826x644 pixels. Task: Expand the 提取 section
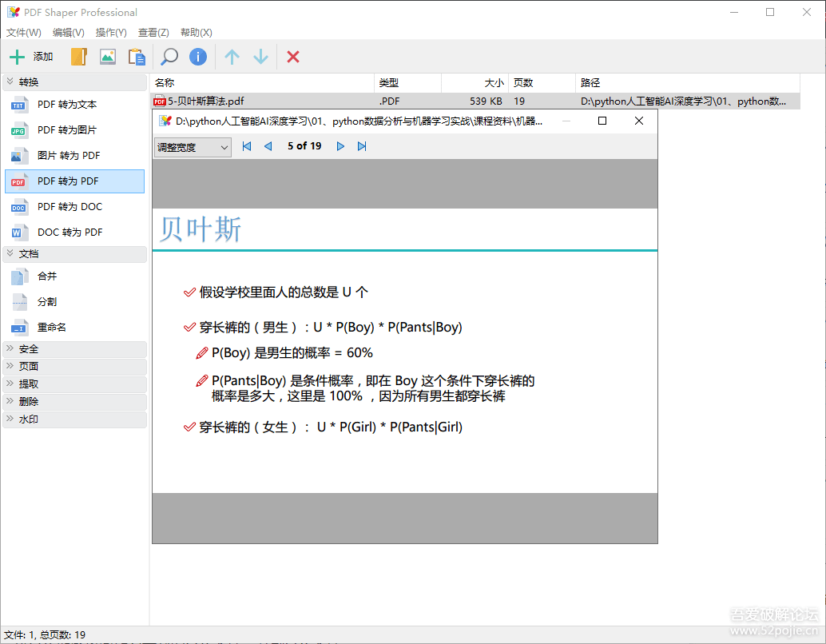75,384
